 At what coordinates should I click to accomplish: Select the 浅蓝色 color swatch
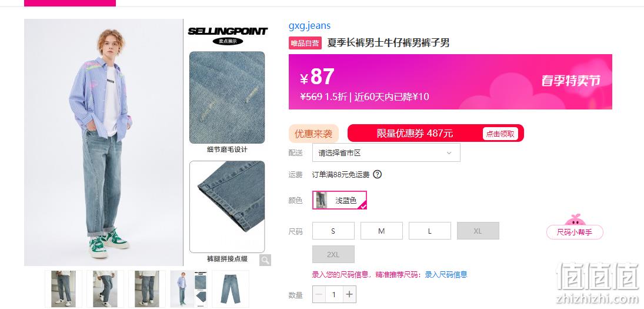pyautogui.click(x=340, y=200)
